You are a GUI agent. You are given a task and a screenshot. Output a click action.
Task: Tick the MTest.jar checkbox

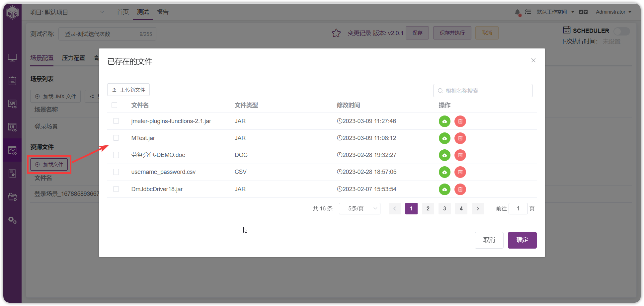point(116,138)
